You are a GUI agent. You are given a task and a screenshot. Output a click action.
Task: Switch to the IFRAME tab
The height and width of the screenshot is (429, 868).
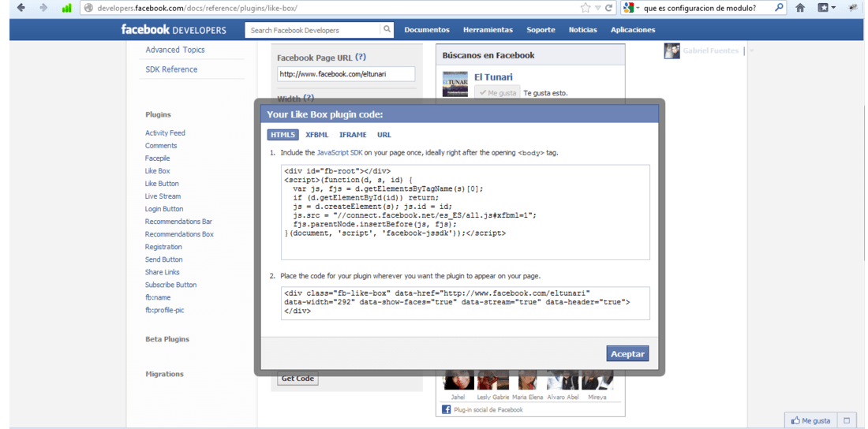[x=353, y=135]
